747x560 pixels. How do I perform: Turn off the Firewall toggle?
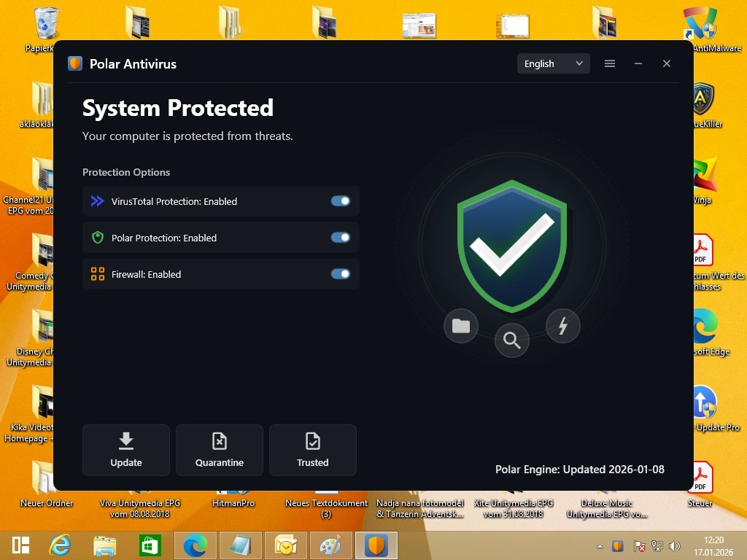coord(341,274)
